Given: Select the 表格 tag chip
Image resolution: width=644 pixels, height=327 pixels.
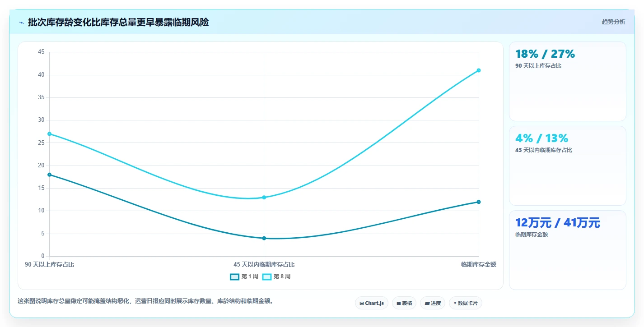Looking at the screenshot, I should point(404,303).
